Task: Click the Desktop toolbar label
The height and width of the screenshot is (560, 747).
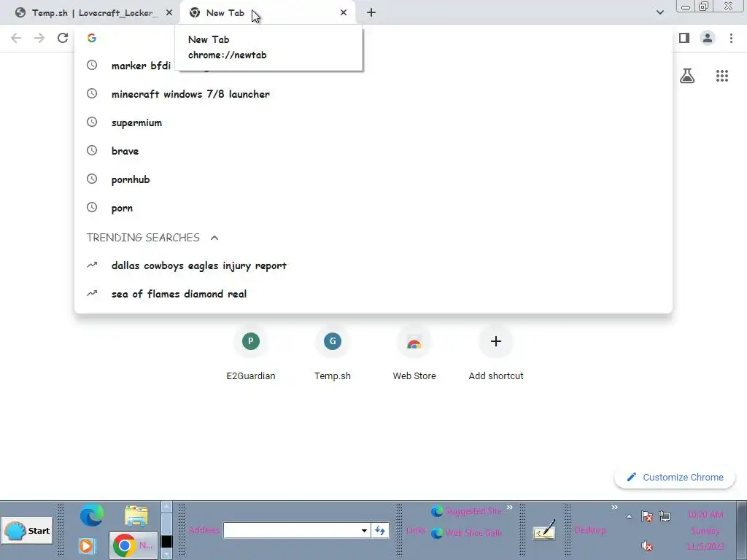Action: 589,530
